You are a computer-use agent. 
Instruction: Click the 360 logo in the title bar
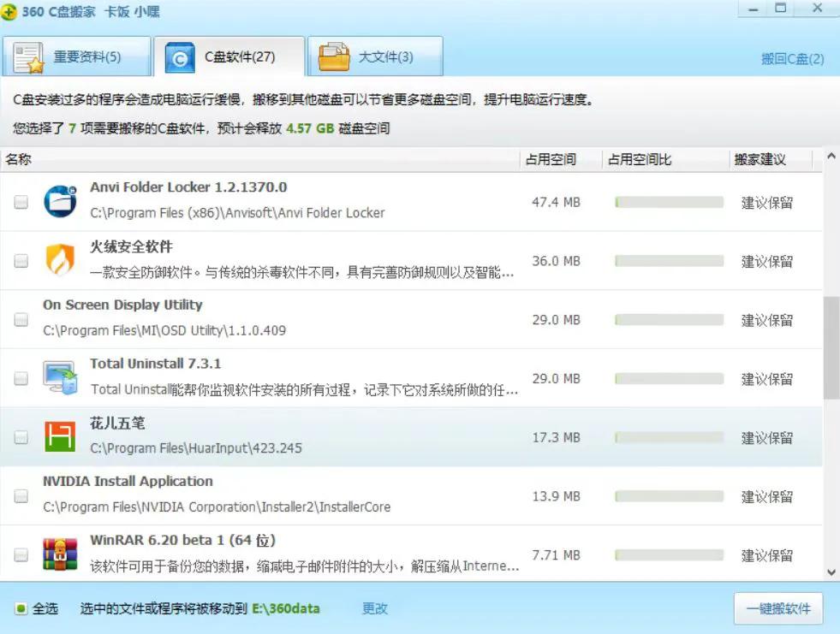pyautogui.click(x=11, y=10)
